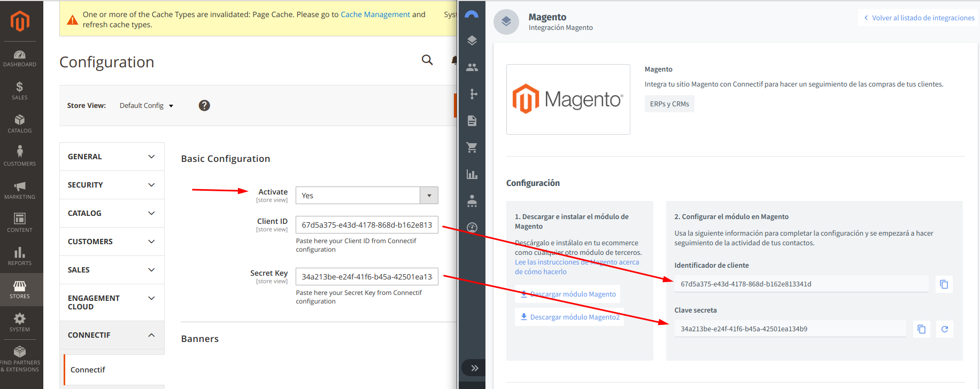Click the search magnifier in Magento header
Screen dimensions: 980x389
[427, 60]
